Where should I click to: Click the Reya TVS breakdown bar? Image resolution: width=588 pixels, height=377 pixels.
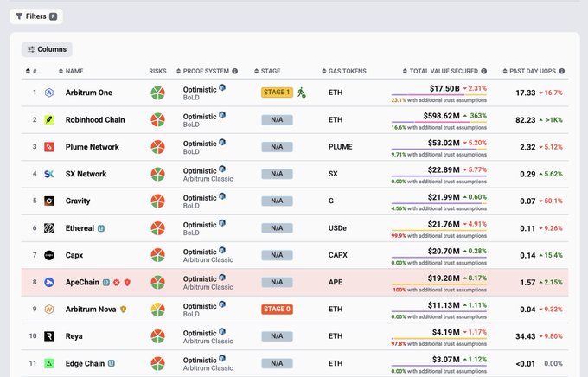coord(438,338)
